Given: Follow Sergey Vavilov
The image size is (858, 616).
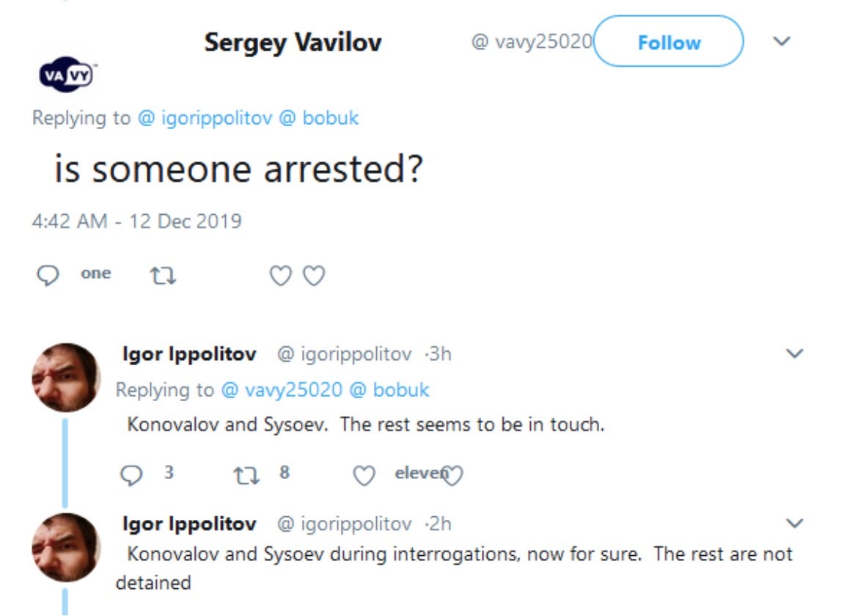Looking at the screenshot, I should [x=668, y=43].
